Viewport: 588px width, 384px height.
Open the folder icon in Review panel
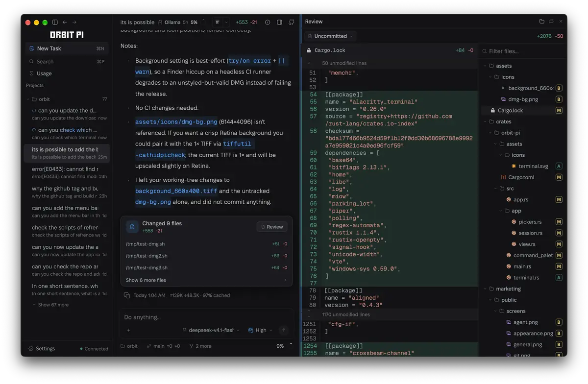tap(541, 22)
